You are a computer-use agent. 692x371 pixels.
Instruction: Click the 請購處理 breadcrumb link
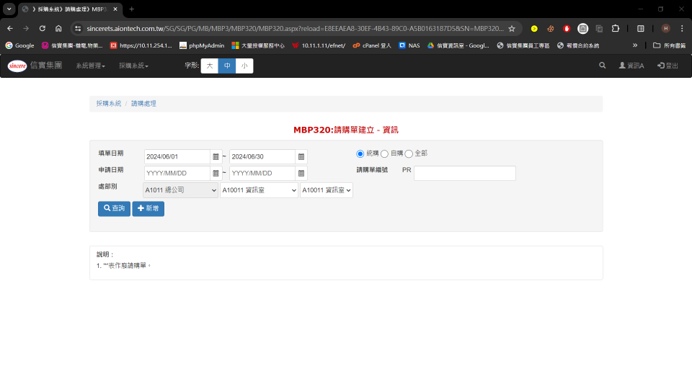(x=143, y=103)
